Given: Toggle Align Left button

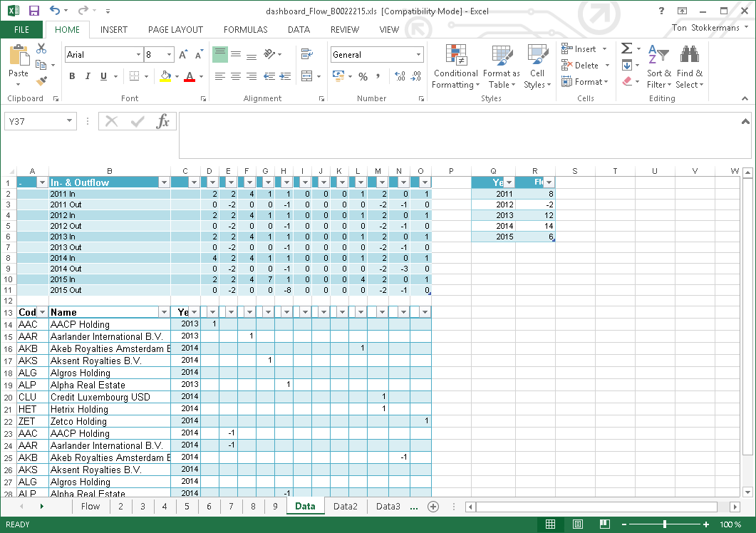Looking at the screenshot, I should coord(220,76).
